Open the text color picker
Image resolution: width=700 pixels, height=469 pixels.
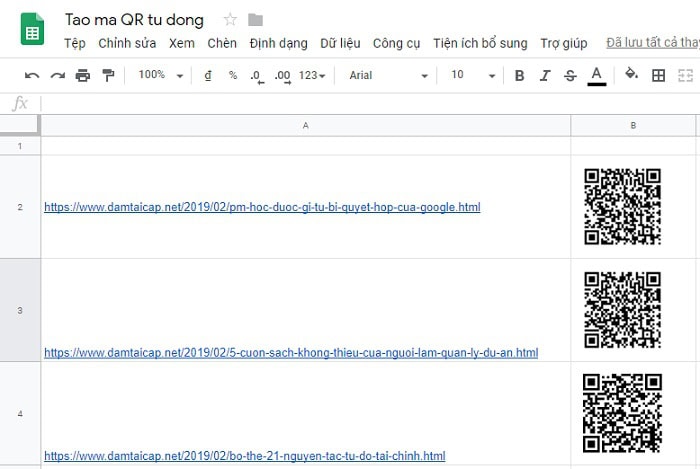pos(596,76)
